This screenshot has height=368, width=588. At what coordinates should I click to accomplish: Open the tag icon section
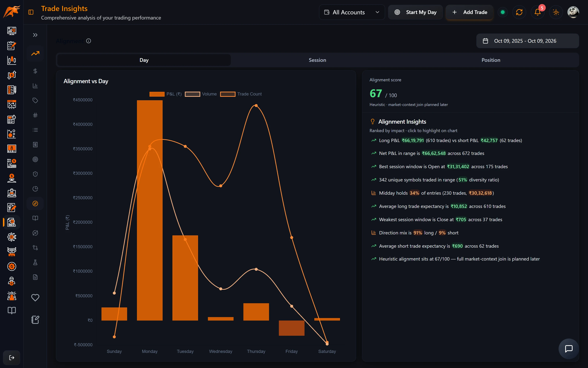(x=35, y=100)
